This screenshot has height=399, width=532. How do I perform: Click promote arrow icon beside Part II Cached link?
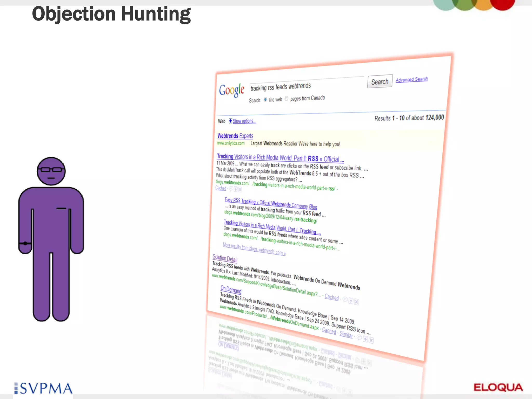click(x=236, y=189)
